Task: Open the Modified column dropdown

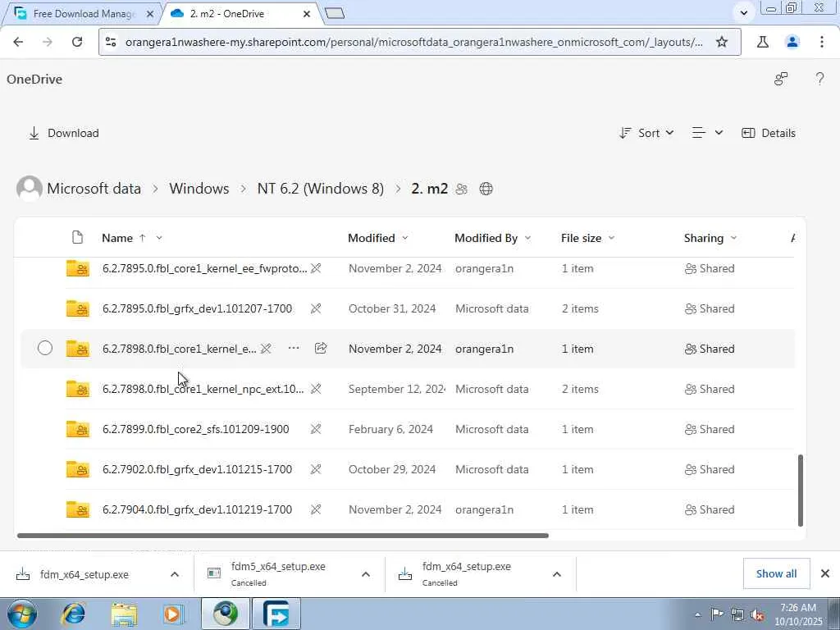Action: (x=405, y=238)
